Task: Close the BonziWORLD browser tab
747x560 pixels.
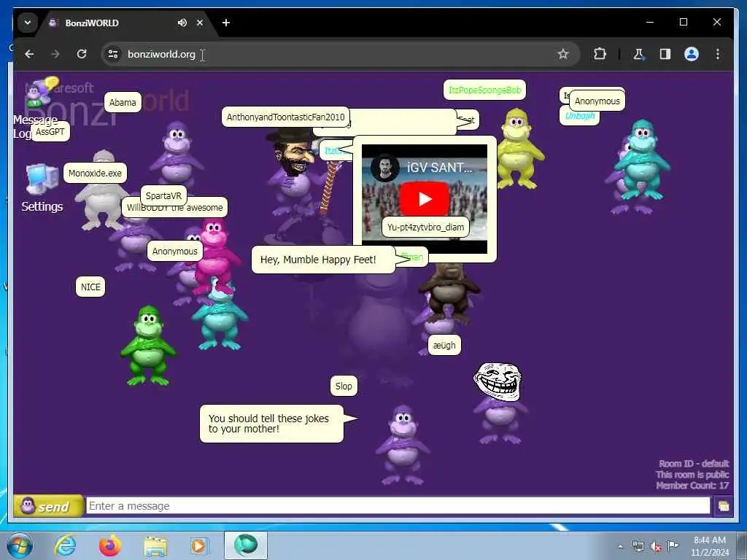Action: coord(200,23)
